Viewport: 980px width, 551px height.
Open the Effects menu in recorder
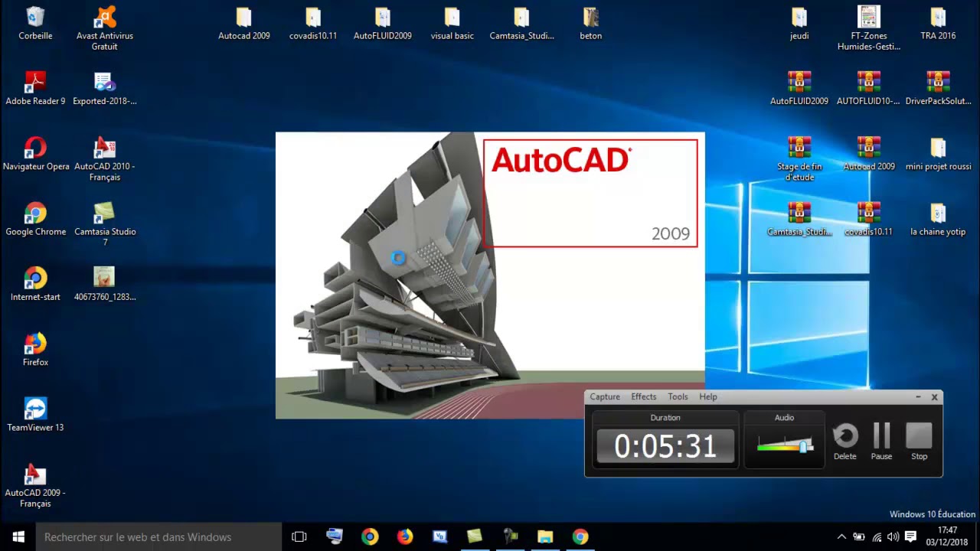pyautogui.click(x=644, y=396)
